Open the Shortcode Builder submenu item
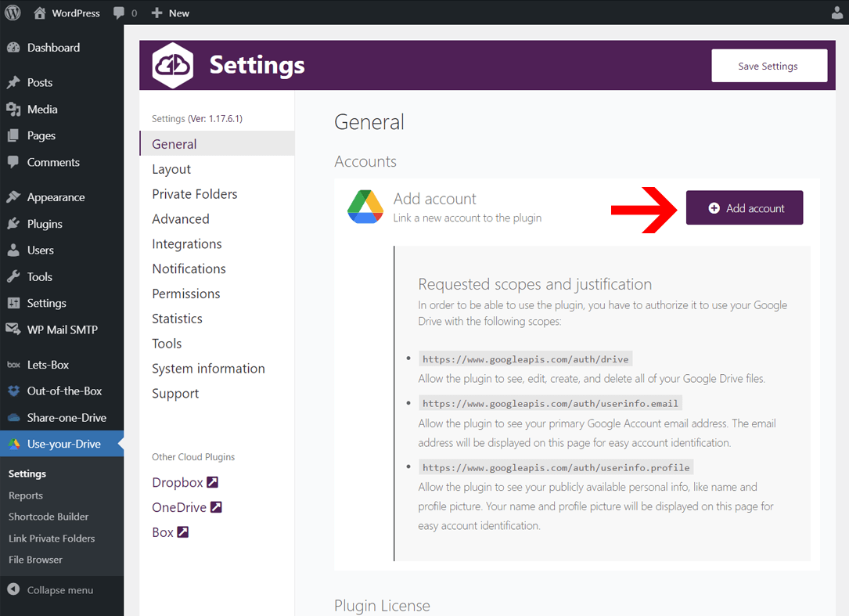This screenshot has width=849, height=616. pyautogui.click(x=49, y=517)
